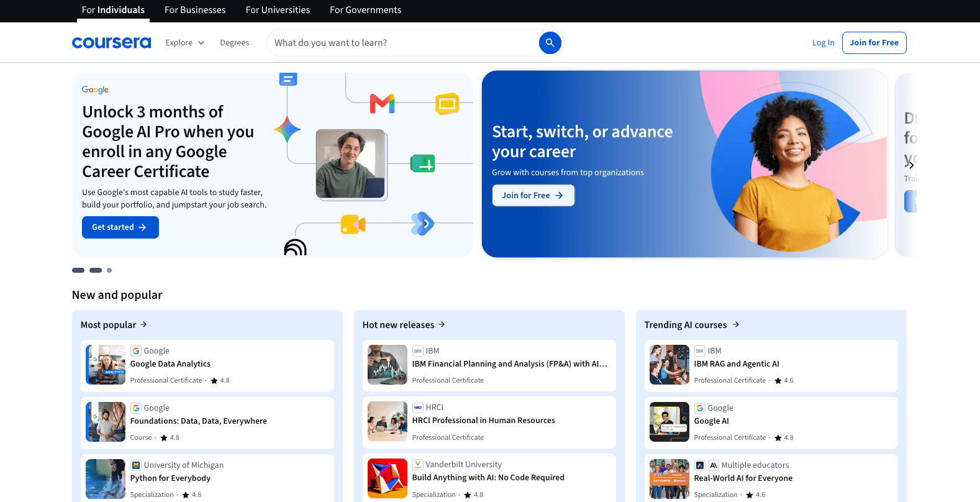Open the Degrees menu link
The width and height of the screenshot is (980, 502).
(x=234, y=43)
